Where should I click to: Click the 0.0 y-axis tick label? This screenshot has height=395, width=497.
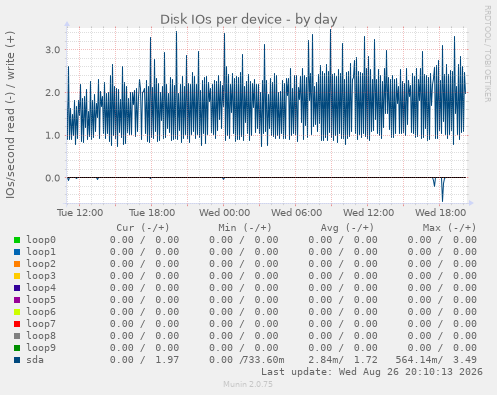(x=53, y=178)
